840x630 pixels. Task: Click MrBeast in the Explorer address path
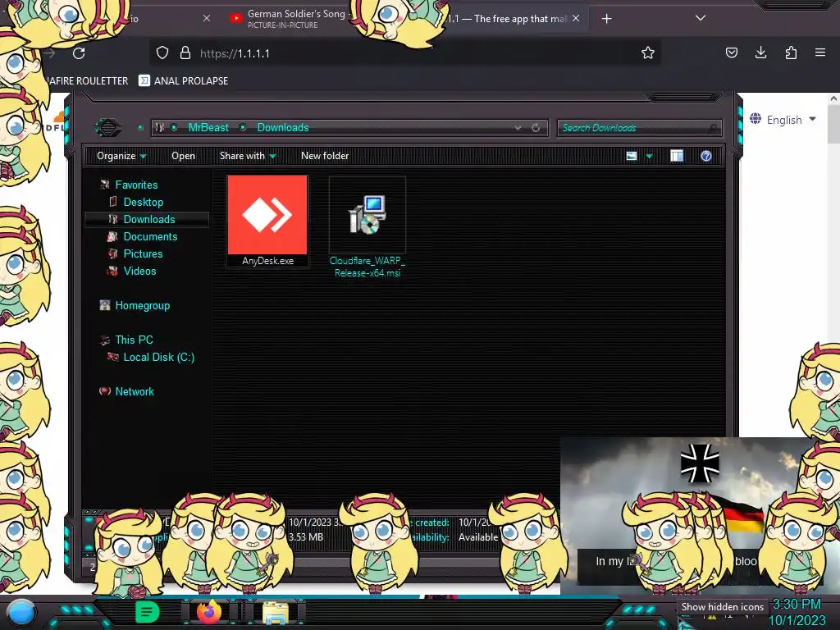[208, 127]
